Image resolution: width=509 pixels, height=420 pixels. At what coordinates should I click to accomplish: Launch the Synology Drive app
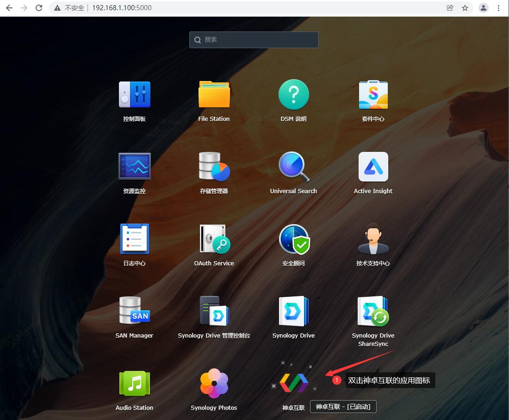(x=293, y=311)
